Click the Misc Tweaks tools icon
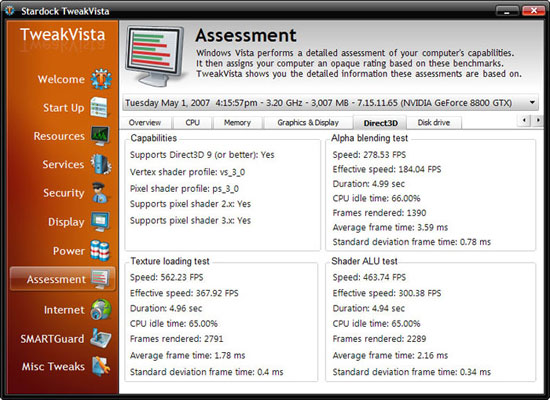This screenshot has width=550, height=400. click(101, 366)
